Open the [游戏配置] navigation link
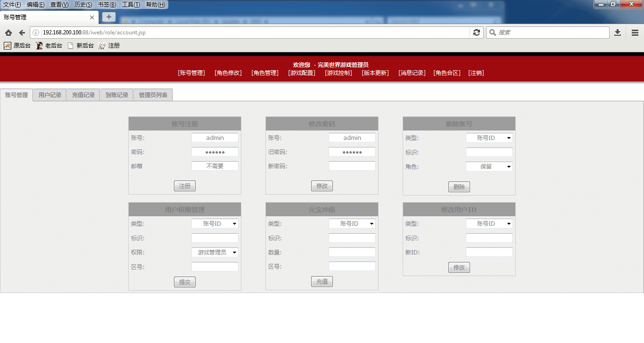The image size is (644, 343). 302,73
